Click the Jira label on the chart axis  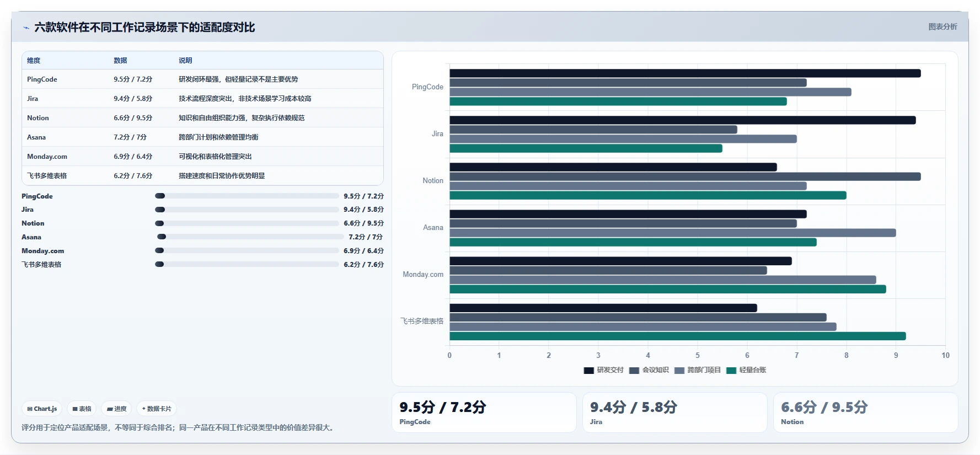tap(437, 134)
